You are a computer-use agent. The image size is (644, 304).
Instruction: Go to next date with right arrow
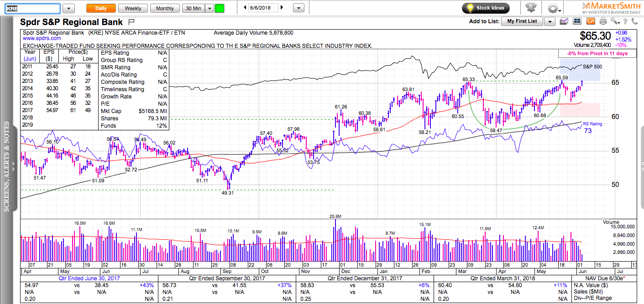(282, 8)
